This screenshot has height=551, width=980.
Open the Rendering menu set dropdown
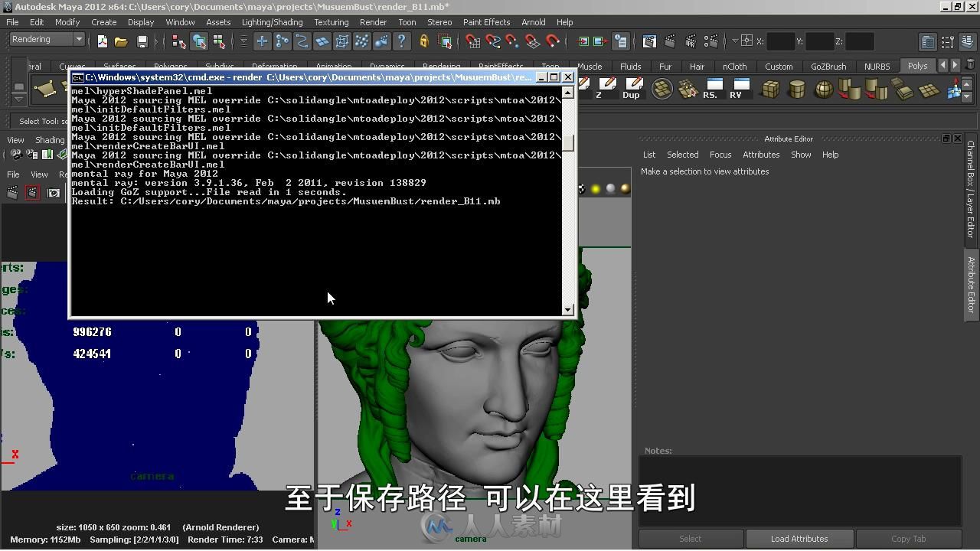tap(47, 40)
